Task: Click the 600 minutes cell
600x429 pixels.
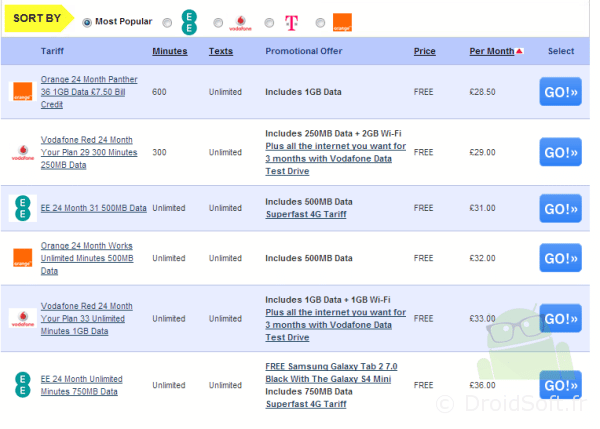Action: [x=159, y=92]
